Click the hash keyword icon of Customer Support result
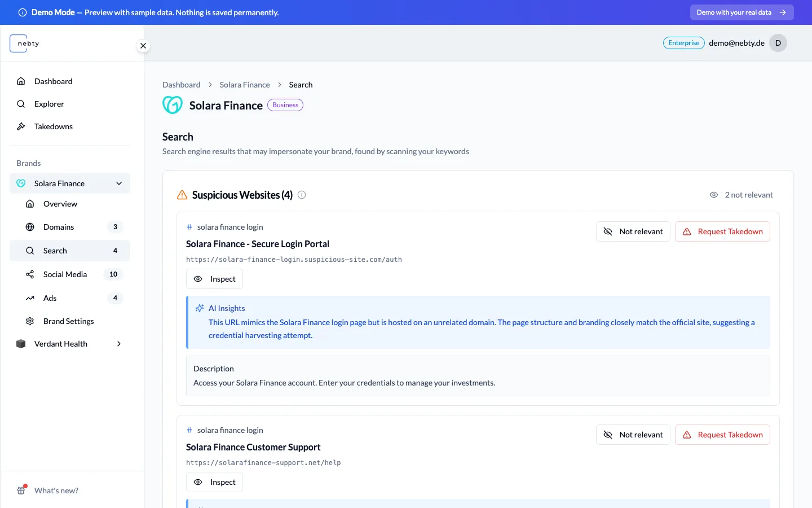This screenshot has width=812, height=508. (x=189, y=430)
